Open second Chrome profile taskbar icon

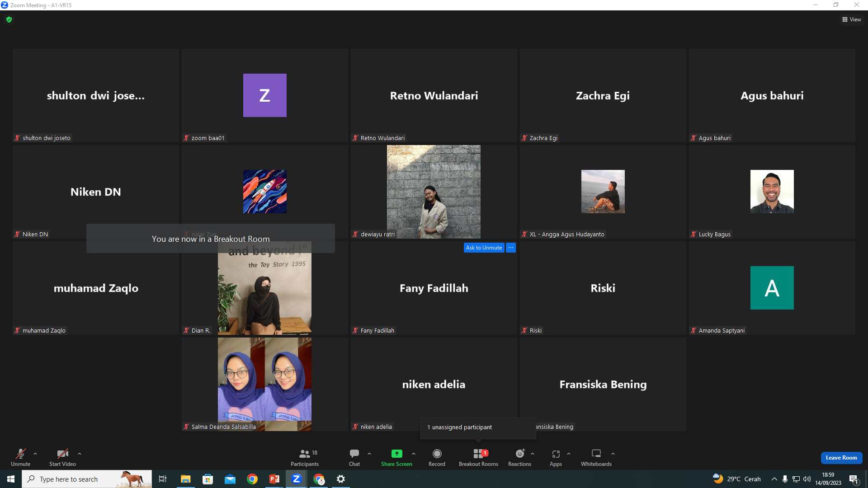[x=319, y=479]
